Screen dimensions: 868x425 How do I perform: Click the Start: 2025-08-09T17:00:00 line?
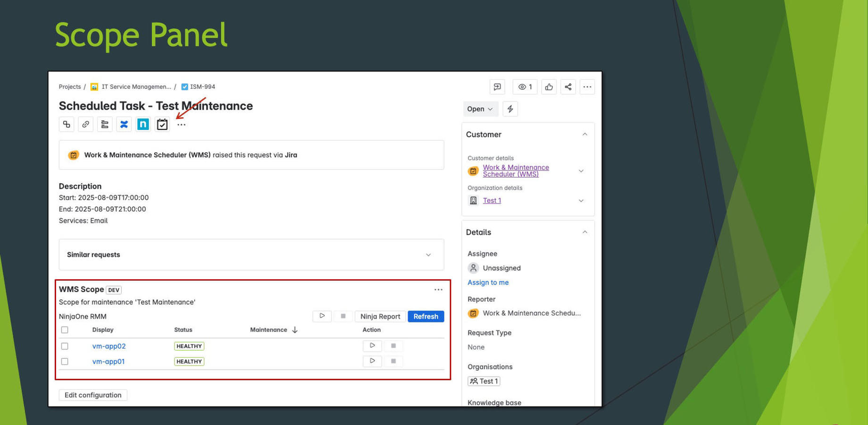coord(104,198)
